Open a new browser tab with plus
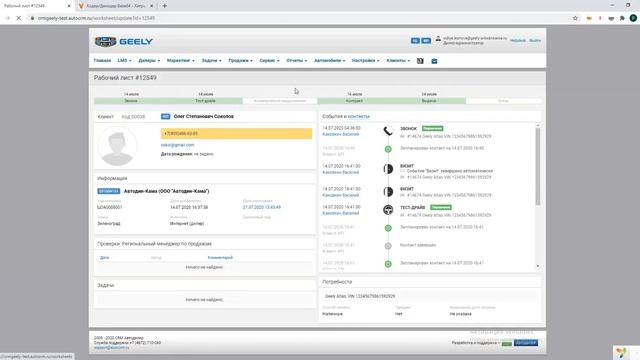 [x=164, y=6]
